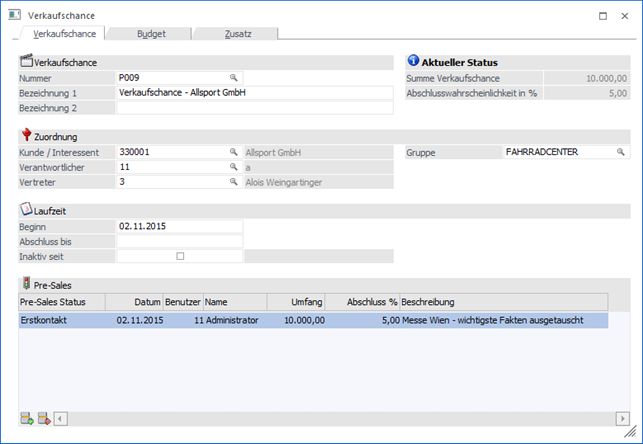Click the Beginn date field
The height and width of the screenshot is (444, 643).
(179, 226)
